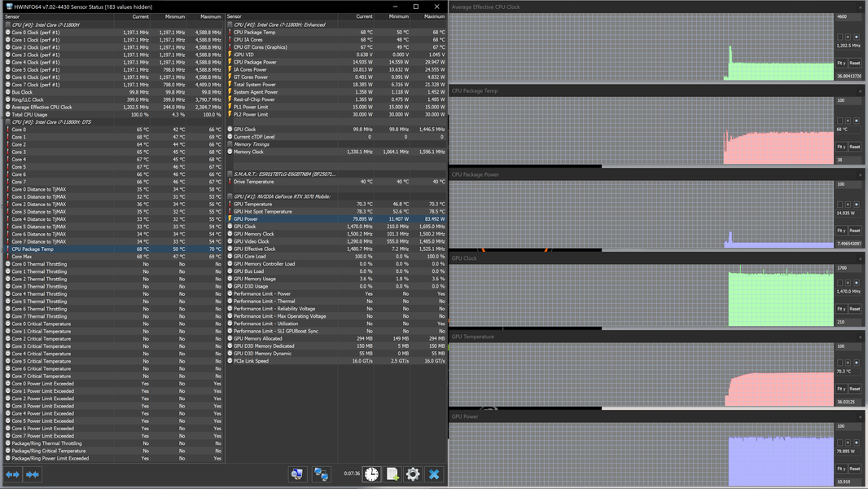Click Fit y in GPU Temperature graph
This screenshot has height=489, width=868.
click(x=841, y=389)
